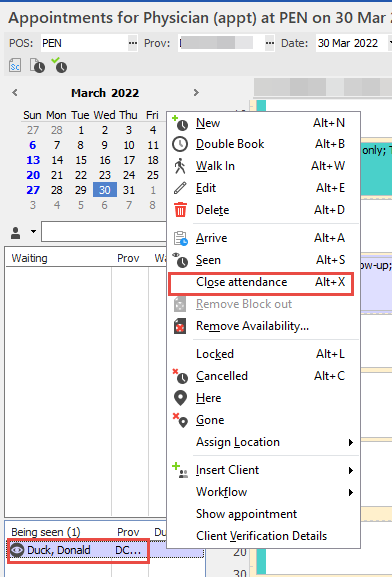Click the March 2022 calendar title
The height and width of the screenshot is (577, 392).
click(105, 93)
